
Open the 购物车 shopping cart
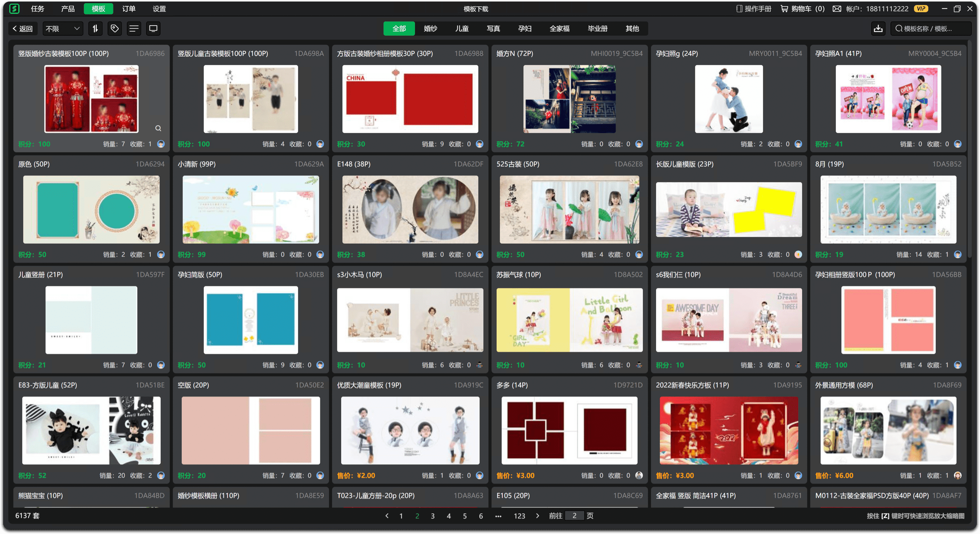coord(803,9)
